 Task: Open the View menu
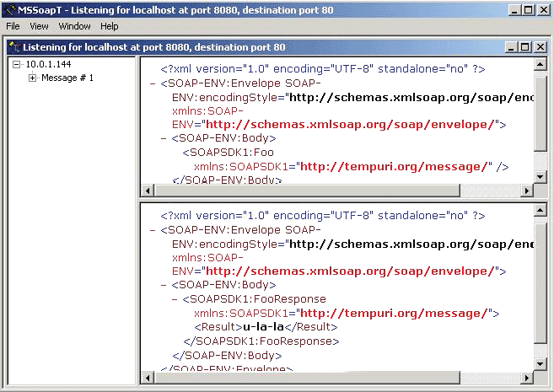pyautogui.click(x=39, y=26)
